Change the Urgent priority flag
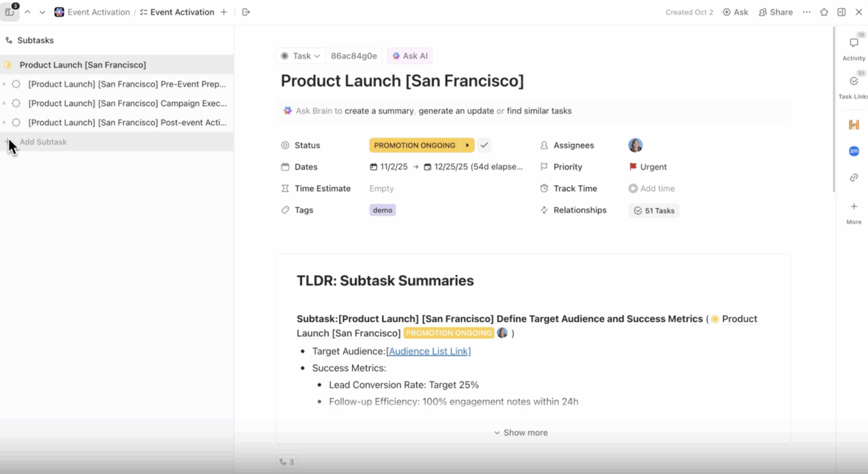868x474 pixels. point(648,167)
